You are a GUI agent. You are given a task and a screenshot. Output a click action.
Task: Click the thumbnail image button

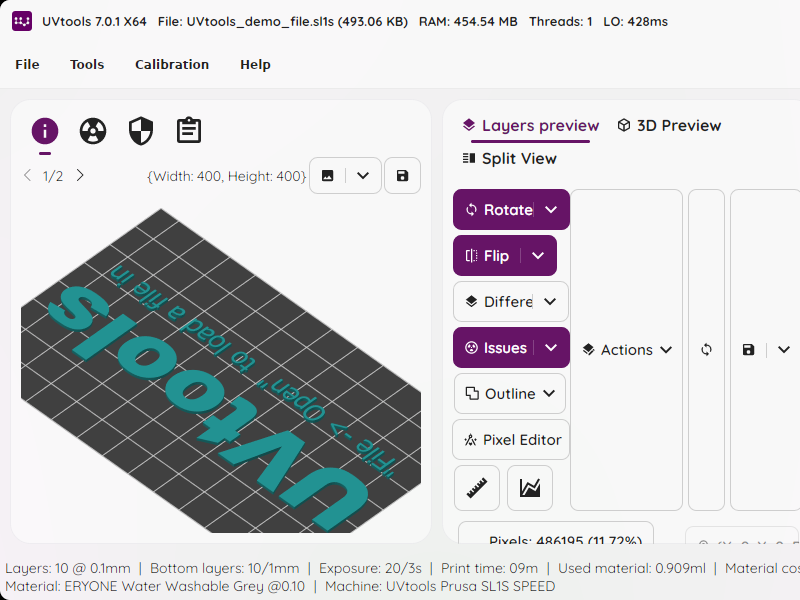328,176
